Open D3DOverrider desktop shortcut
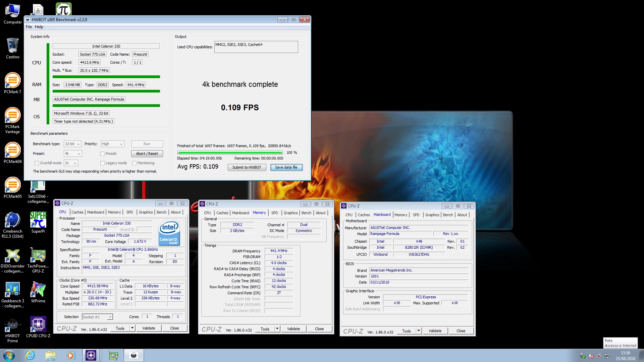Image resolution: width=644 pixels, height=362 pixels. pyautogui.click(x=12, y=261)
